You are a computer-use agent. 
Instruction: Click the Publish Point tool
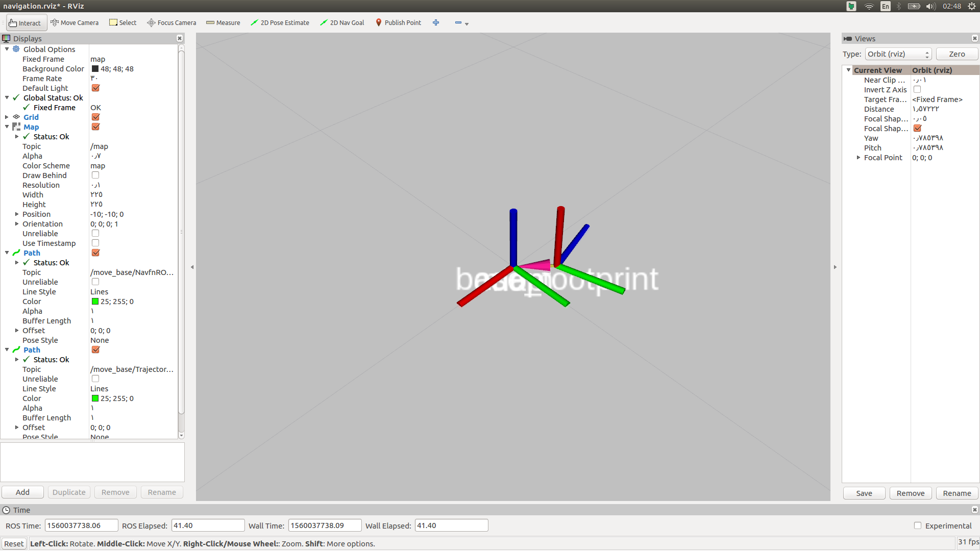[398, 22]
